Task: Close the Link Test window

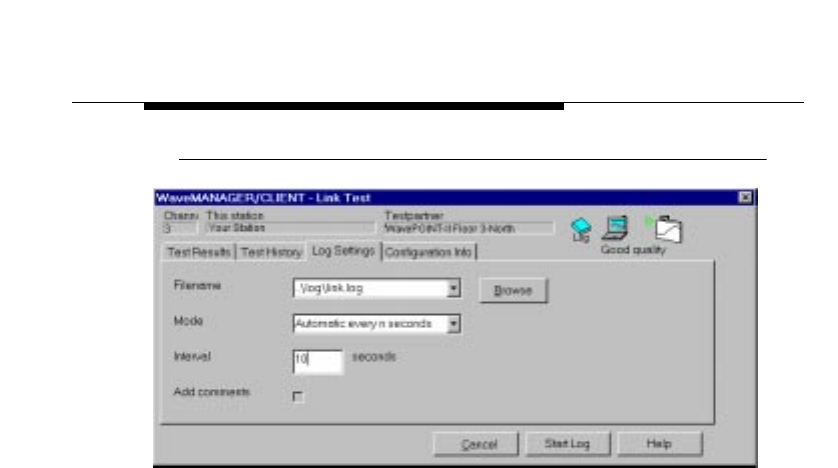Action: tap(745, 197)
